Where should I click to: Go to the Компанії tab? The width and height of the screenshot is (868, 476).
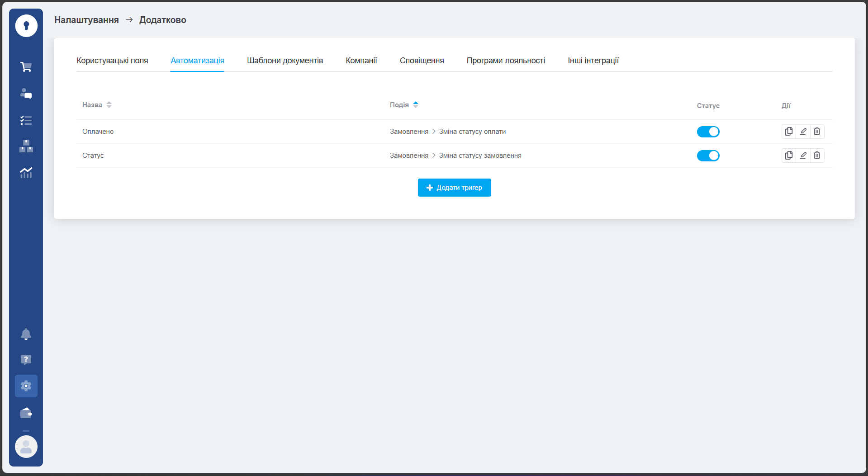click(361, 61)
